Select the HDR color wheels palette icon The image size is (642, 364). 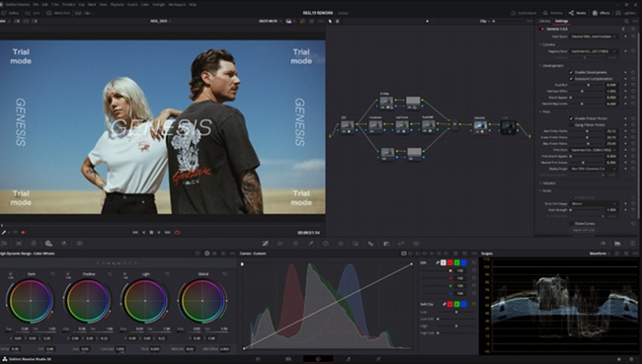click(x=48, y=244)
